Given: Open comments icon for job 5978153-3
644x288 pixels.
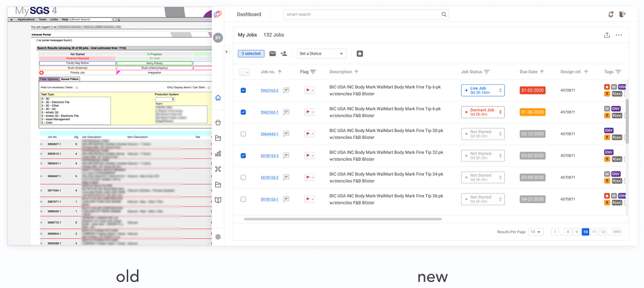Looking at the screenshot, I should [286, 155].
